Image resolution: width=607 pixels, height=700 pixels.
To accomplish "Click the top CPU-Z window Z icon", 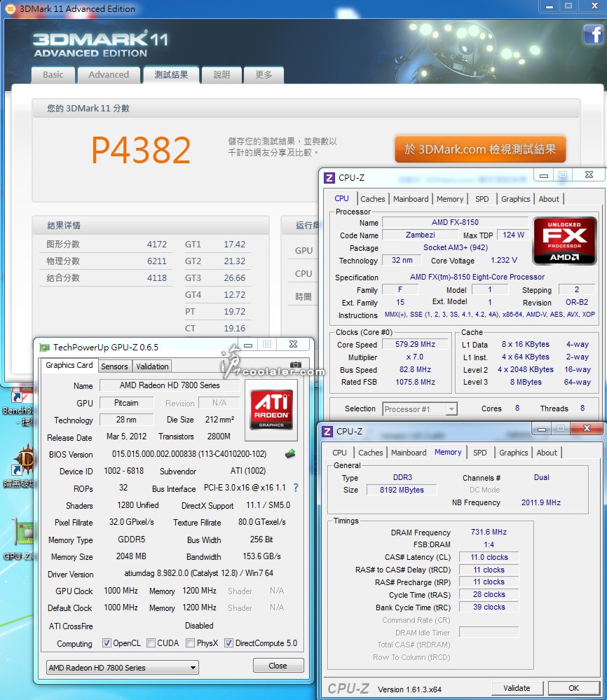I will [x=329, y=178].
